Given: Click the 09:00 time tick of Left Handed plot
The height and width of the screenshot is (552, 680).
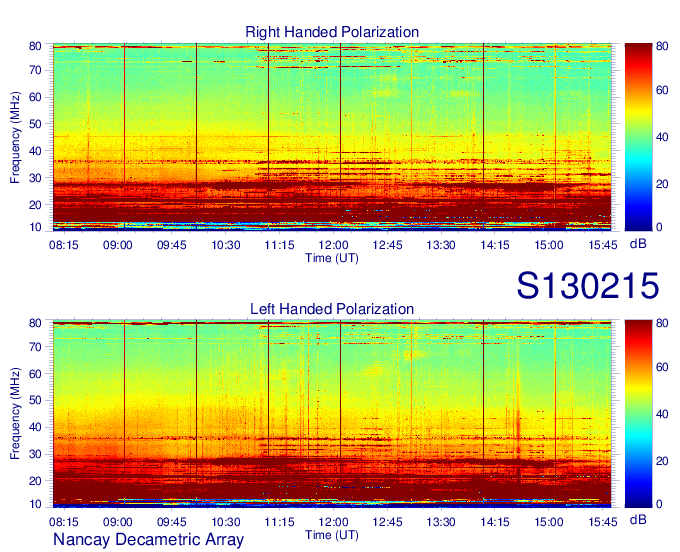Looking at the screenshot, I should click(x=118, y=522).
